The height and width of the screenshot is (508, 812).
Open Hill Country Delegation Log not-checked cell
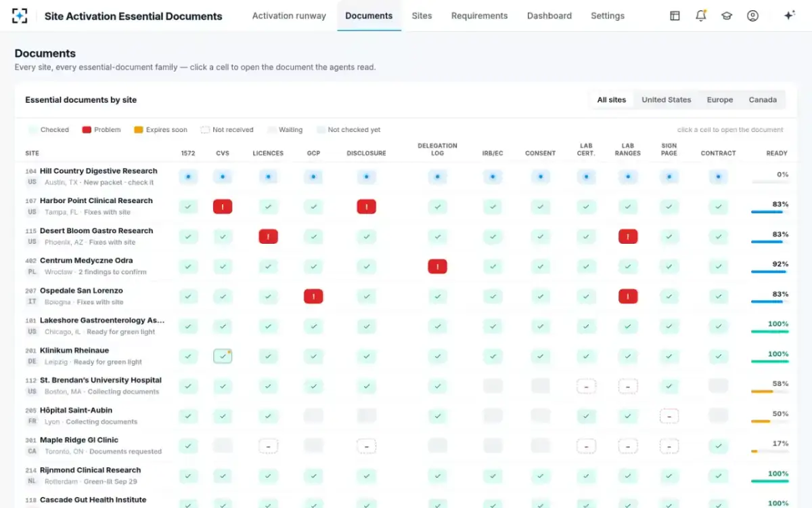coord(437,177)
